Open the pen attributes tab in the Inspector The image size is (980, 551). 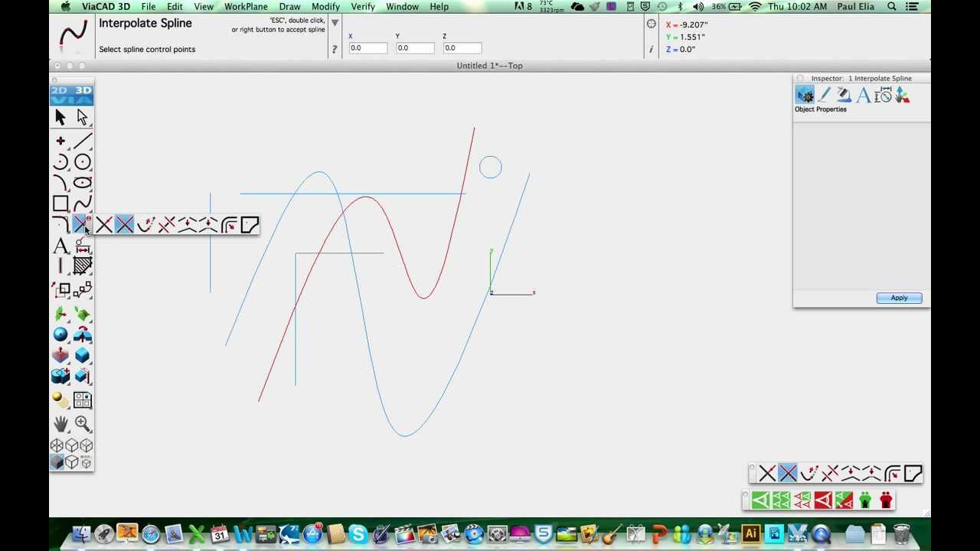825,95
